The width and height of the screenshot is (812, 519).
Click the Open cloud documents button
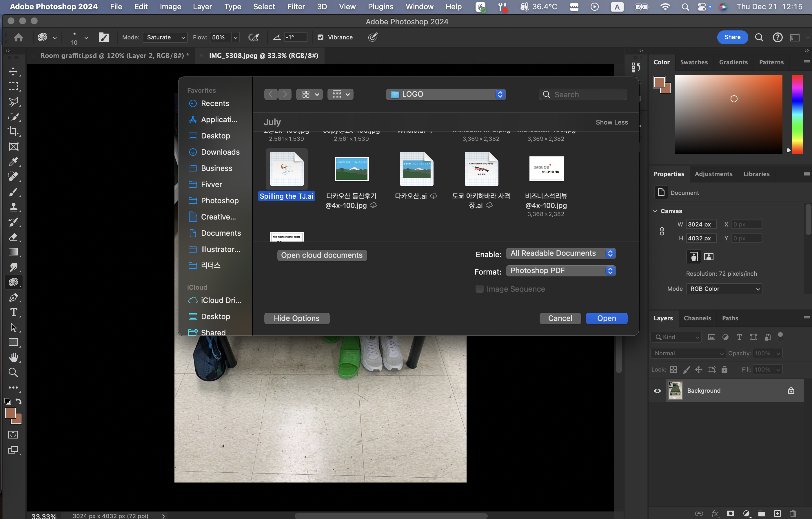pyautogui.click(x=322, y=255)
